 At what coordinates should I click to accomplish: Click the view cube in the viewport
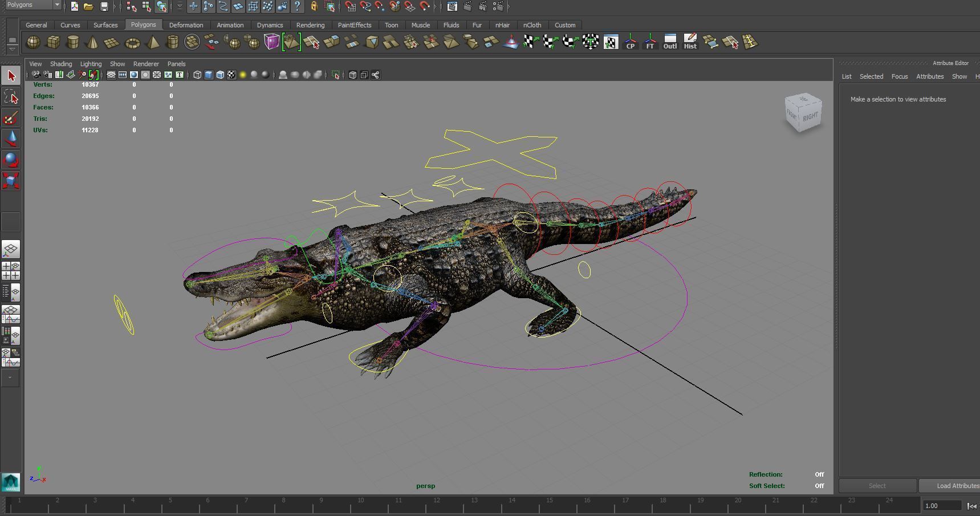[x=803, y=113]
